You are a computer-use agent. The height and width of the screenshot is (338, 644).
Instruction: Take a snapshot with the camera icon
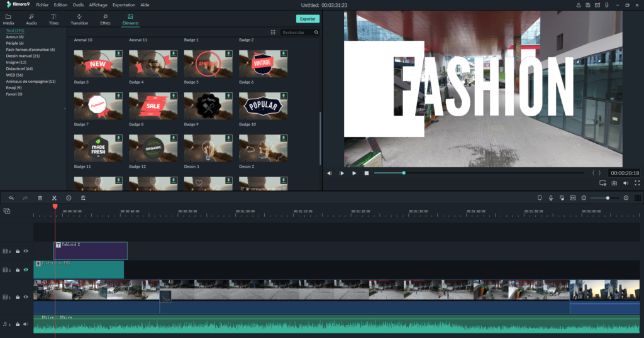[x=614, y=183]
